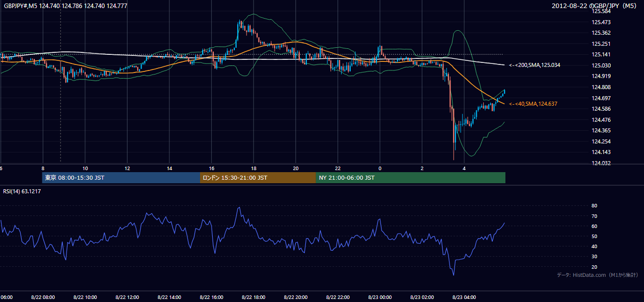
Task: Click RSI level 70 on the axis
Action: (x=594, y=216)
